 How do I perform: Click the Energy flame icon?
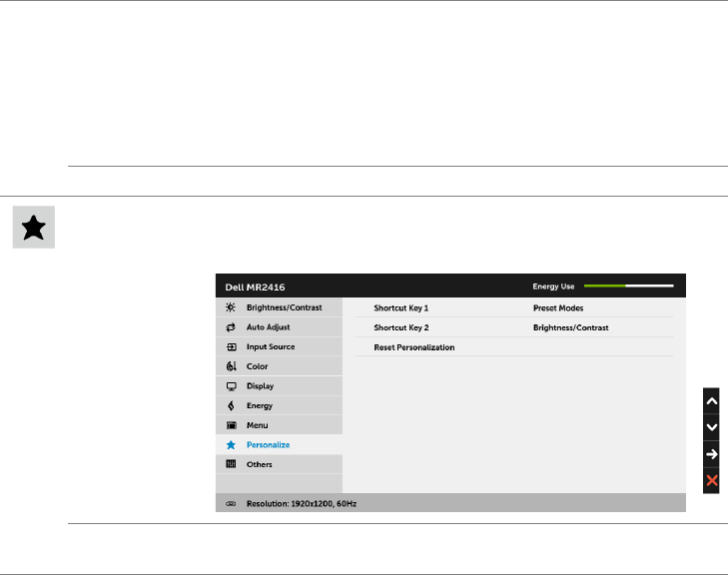click(231, 405)
